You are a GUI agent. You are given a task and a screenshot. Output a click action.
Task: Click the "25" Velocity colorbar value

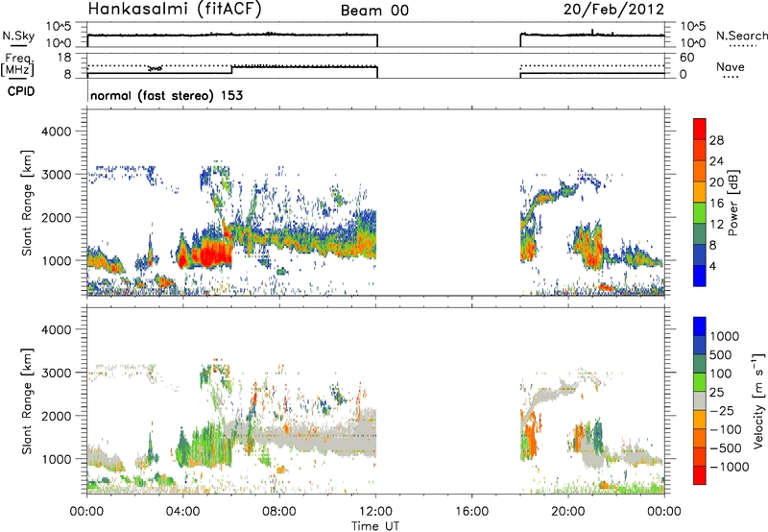pyautogui.click(x=716, y=392)
